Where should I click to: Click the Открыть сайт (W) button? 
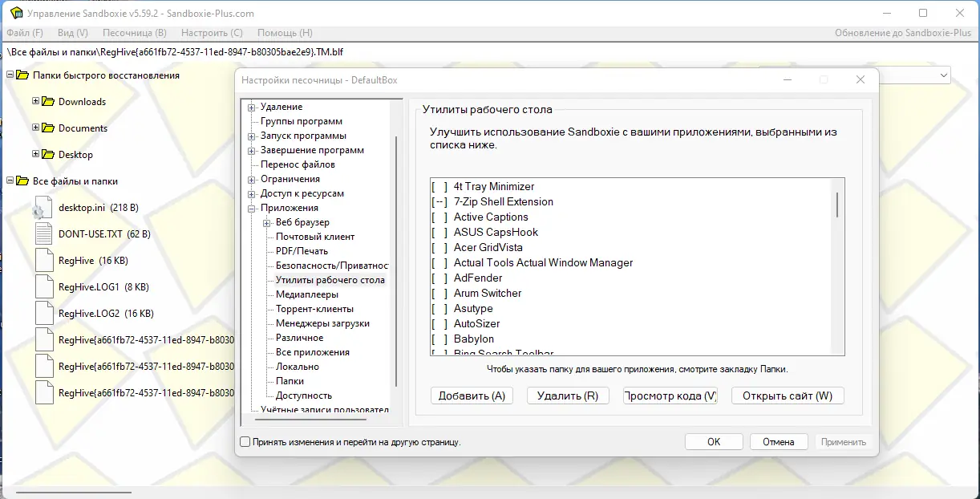point(788,396)
